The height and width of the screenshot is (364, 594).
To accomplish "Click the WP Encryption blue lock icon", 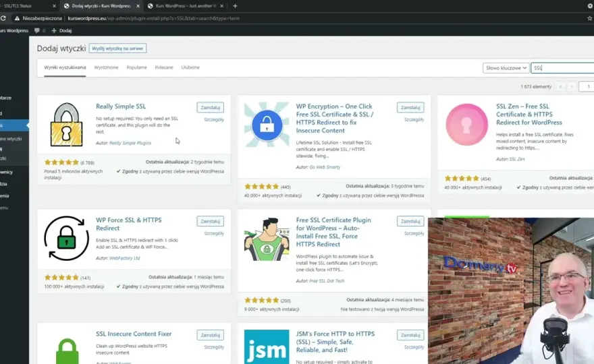I will [267, 125].
